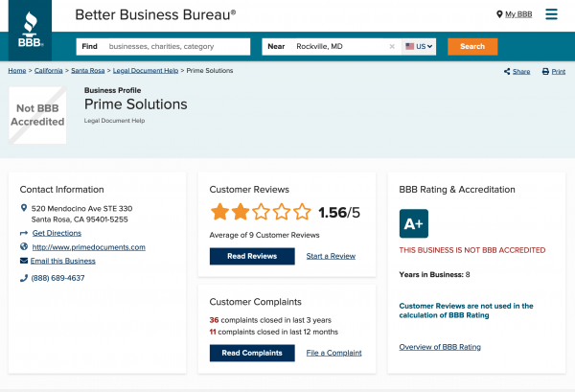
Task: Open Santa Rosa breadcrumb link
Action: (87, 70)
